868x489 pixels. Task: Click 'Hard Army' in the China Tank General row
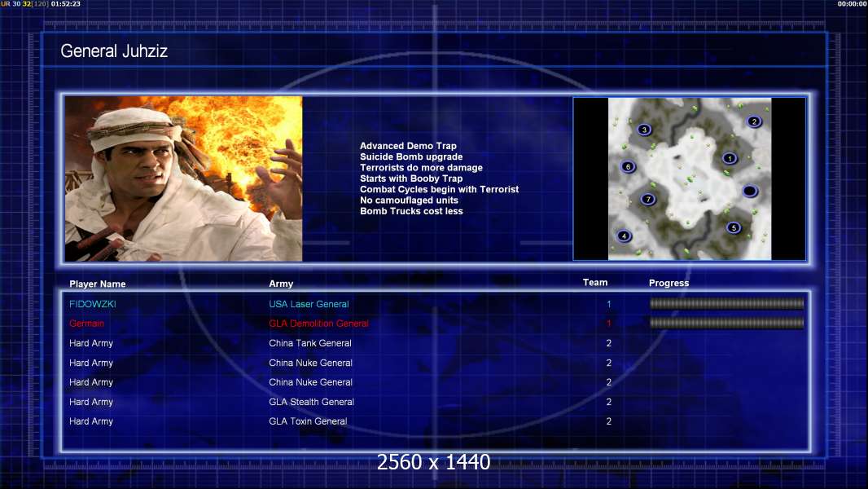pos(91,343)
